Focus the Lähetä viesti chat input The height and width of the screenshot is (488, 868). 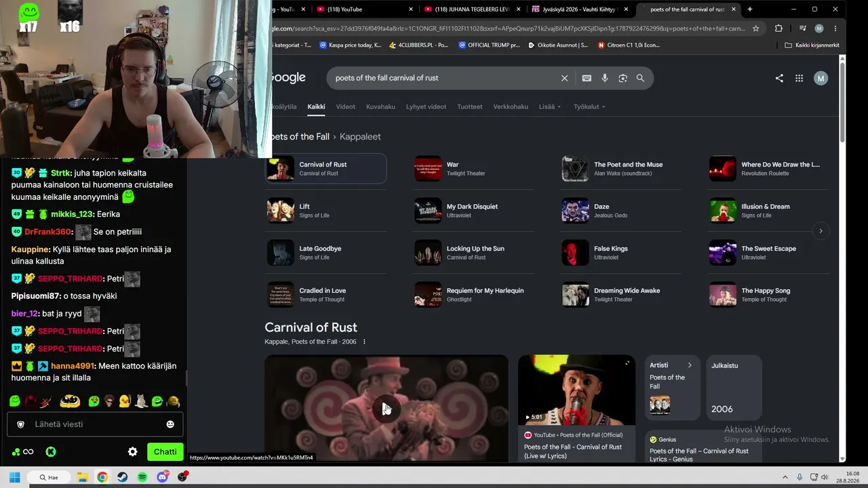point(94,424)
